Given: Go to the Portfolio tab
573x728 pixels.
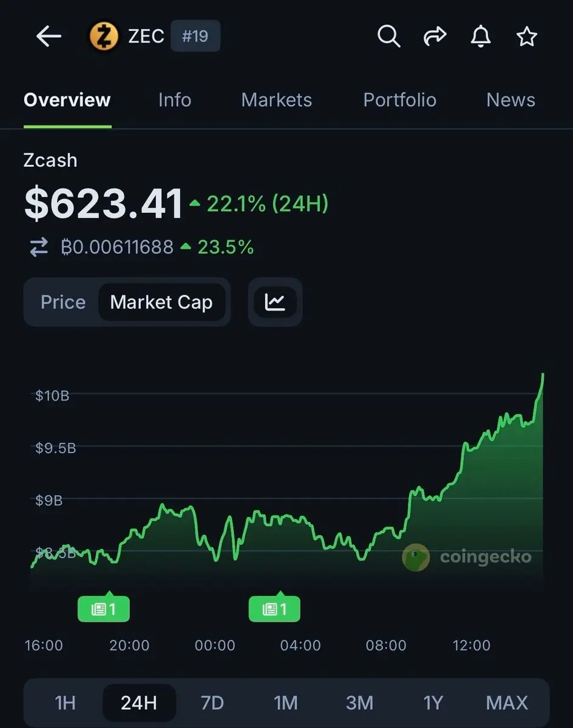Looking at the screenshot, I should pos(399,100).
